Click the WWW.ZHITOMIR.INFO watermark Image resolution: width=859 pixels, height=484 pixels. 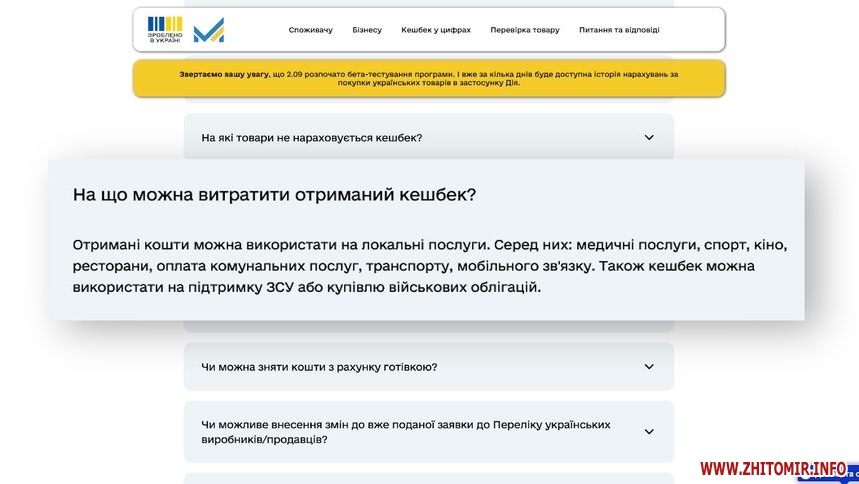pyautogui.click(x=772, y=468)
